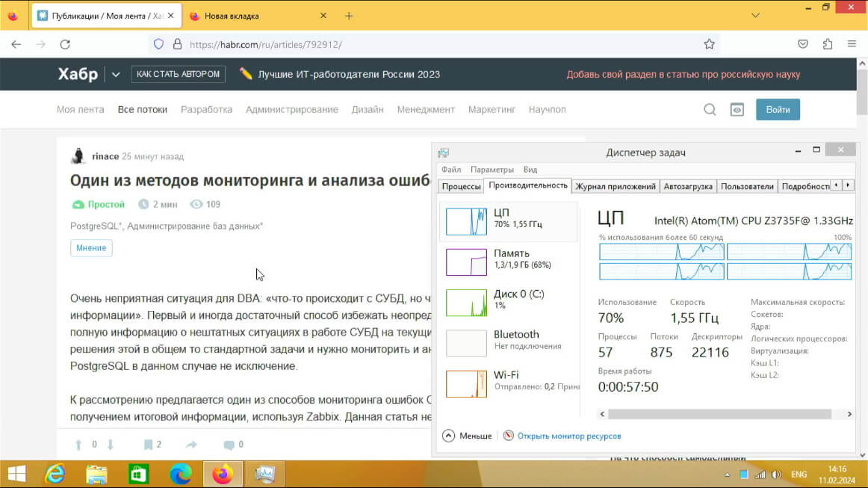Open Вид menu in Task Manager
This screenshot has width=868, height=488.
coord(530,170)
